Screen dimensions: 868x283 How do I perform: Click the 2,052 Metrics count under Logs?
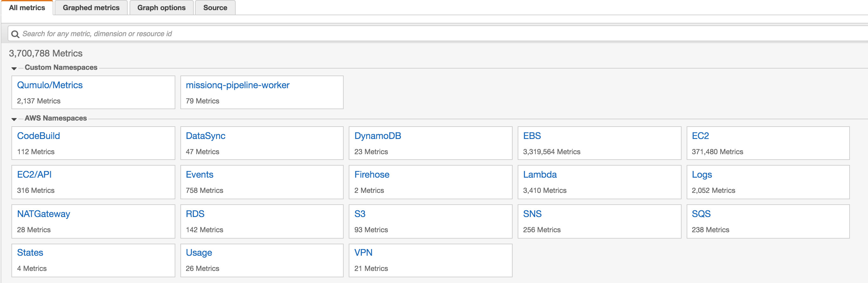tap(713, 190)
